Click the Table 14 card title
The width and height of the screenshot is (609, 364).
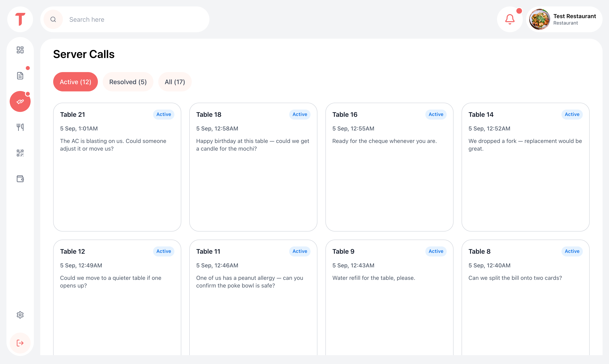coord(481,115)
